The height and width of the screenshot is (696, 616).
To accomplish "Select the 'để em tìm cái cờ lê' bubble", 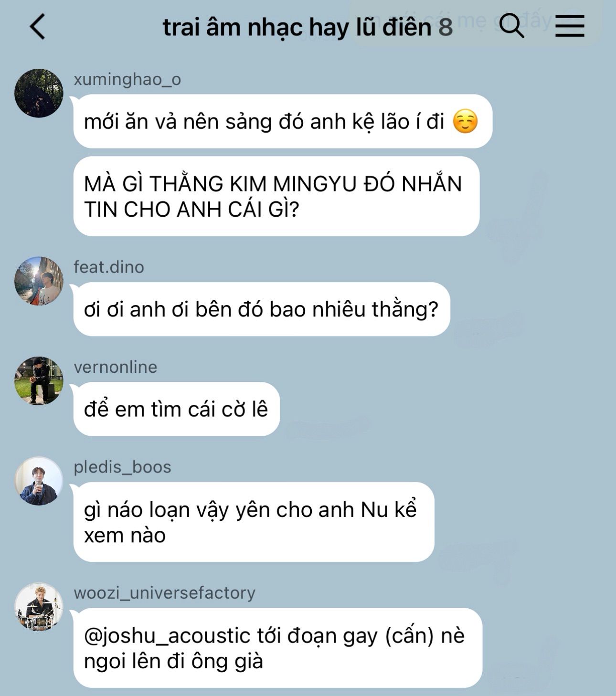I will tap(177, 409).
